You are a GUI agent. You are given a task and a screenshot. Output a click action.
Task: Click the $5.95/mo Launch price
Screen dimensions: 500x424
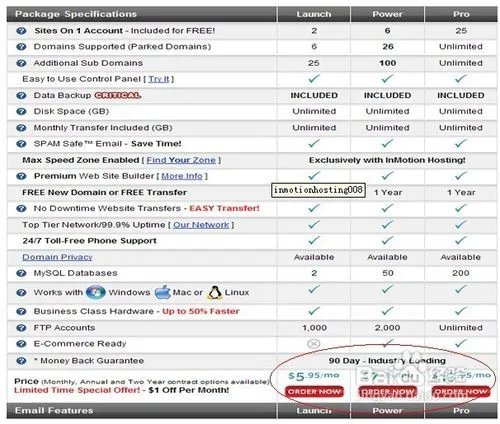point(314,376)
